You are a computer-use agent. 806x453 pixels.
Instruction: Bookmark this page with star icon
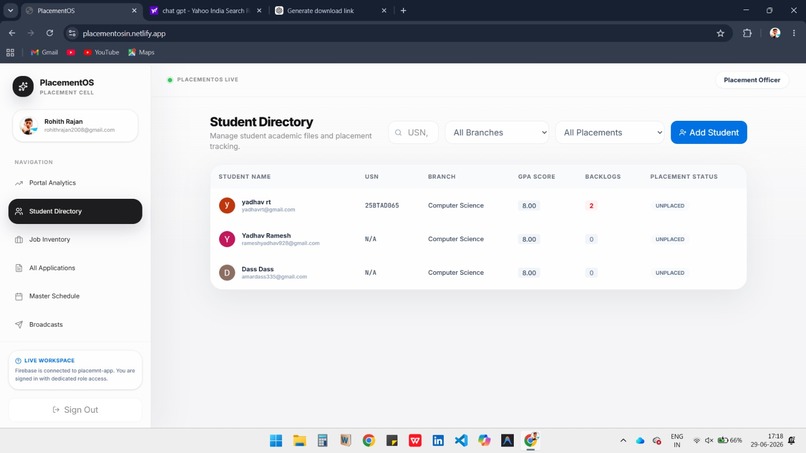click(x=720, y=33)
